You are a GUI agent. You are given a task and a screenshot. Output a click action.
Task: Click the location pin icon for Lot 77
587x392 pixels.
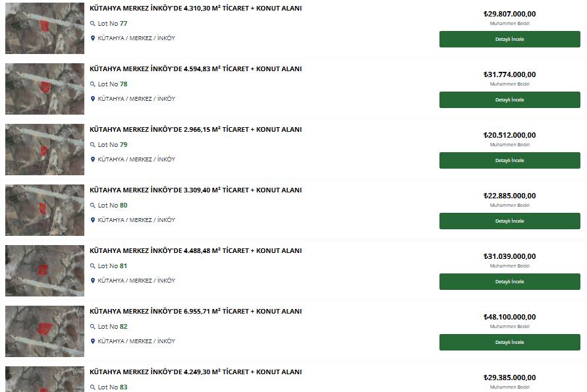click(93, 38)
